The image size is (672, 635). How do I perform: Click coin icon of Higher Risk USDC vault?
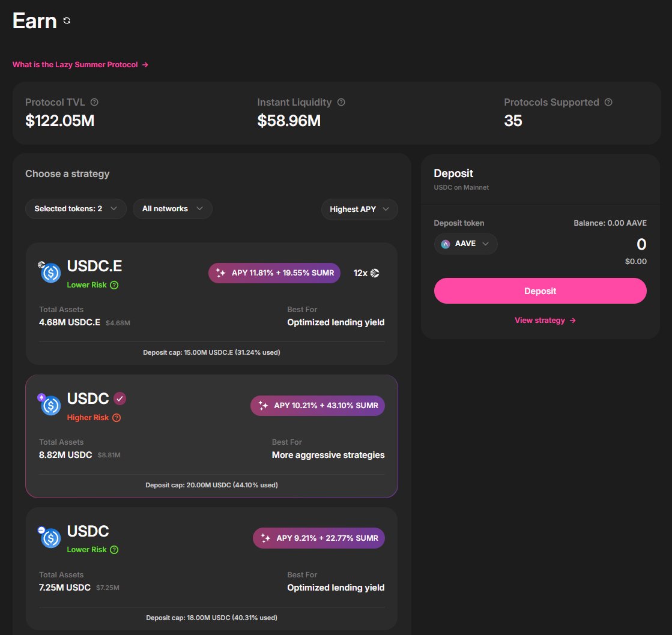click(50, 406)
